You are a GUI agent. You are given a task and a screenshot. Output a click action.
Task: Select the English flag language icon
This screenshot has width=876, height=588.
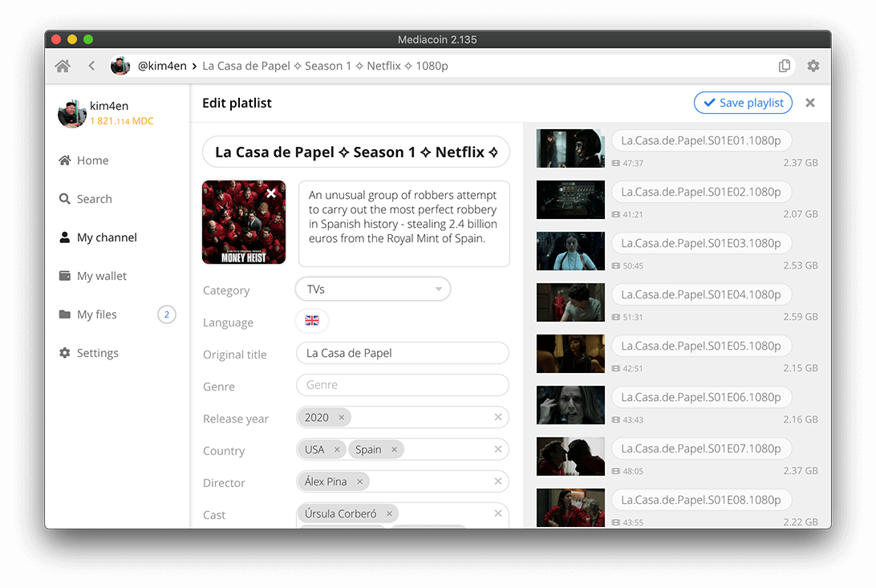tap(312, 321)
